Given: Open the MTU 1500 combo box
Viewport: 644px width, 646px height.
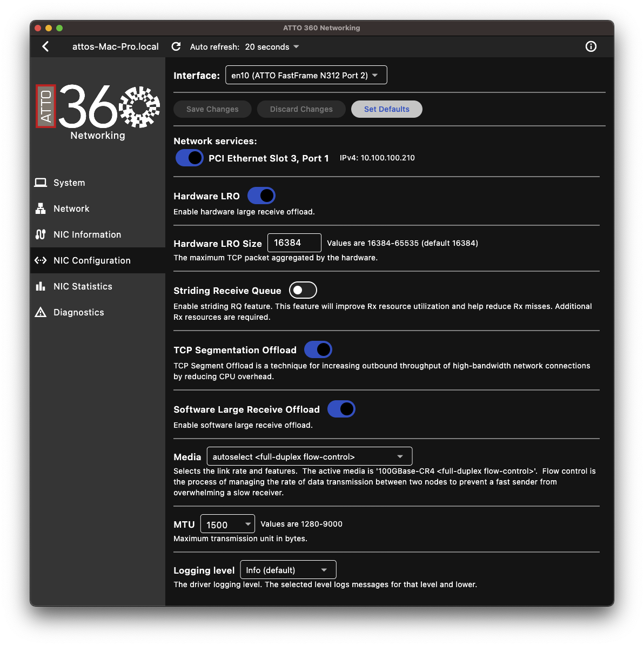Looking at the screenshot, I should tap(227, 524).
